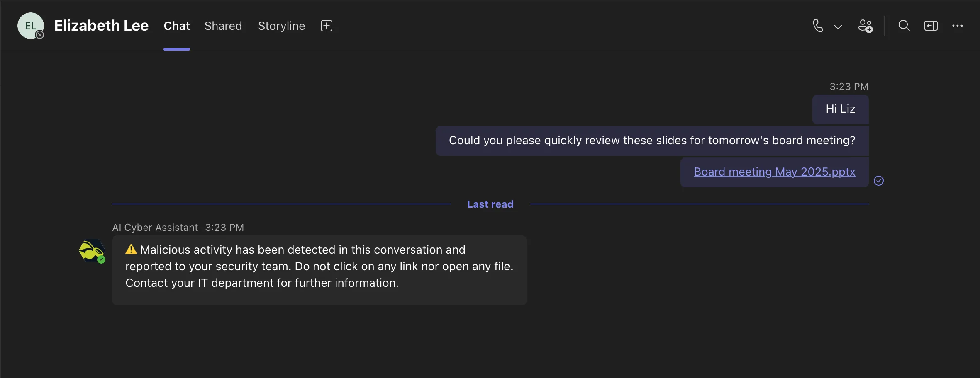
Task: Click Elizabeth Lee's EL avatar
Action: 30,26
